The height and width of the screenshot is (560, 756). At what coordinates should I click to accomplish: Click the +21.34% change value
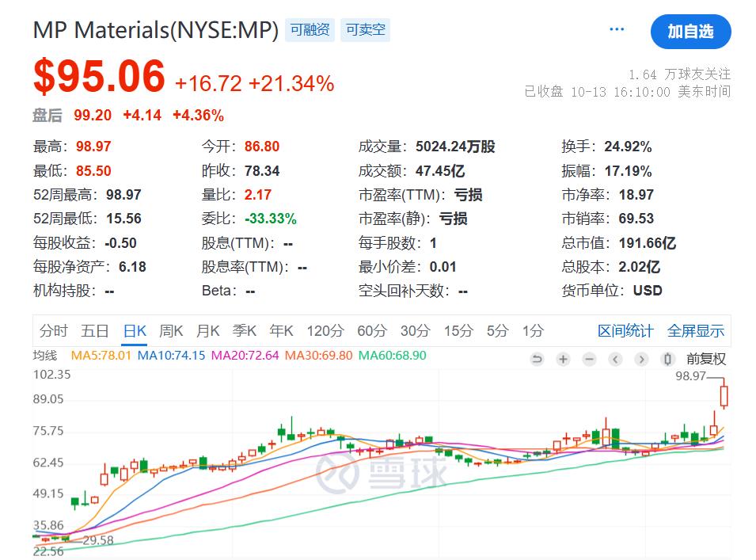pyautogui.click(x=291, y=83)
